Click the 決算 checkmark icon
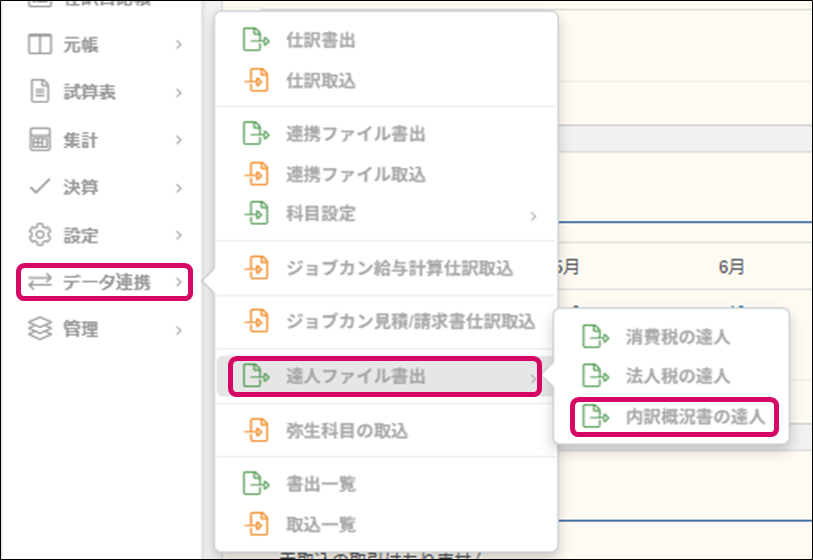The width and height of the screenshot is (813, 560). coord(40,187)
